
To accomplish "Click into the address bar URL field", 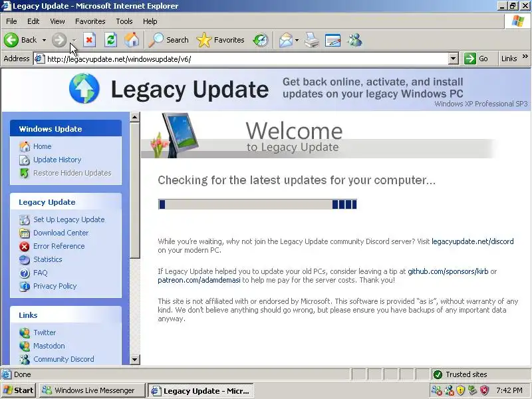I will [x=246, y=59].
